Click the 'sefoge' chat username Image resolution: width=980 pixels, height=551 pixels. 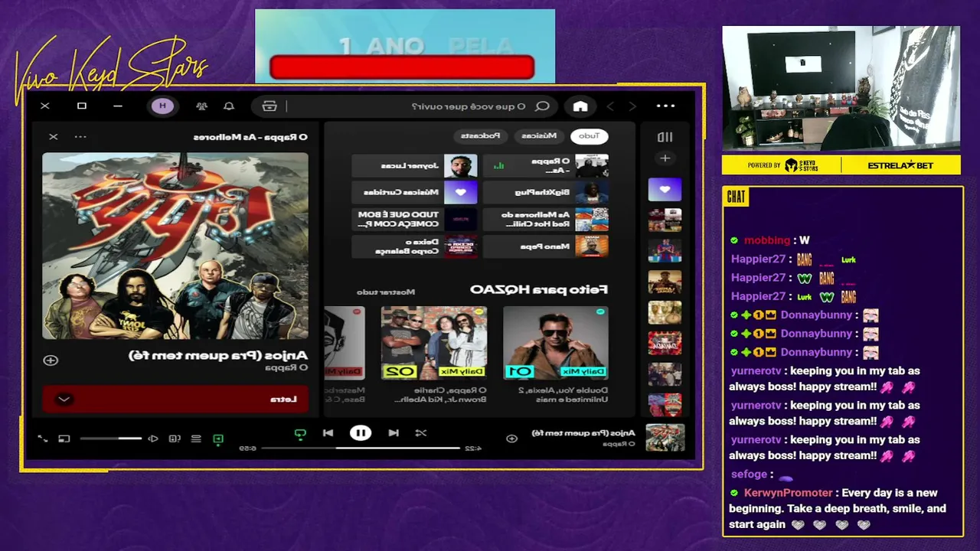(x=748, y=474)
